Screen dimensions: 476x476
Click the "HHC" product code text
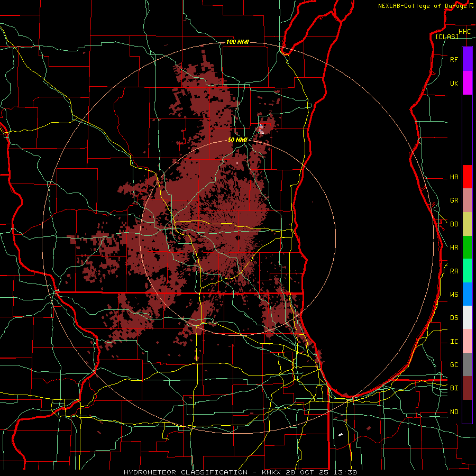pyautogui.click(x=464, y=32)
